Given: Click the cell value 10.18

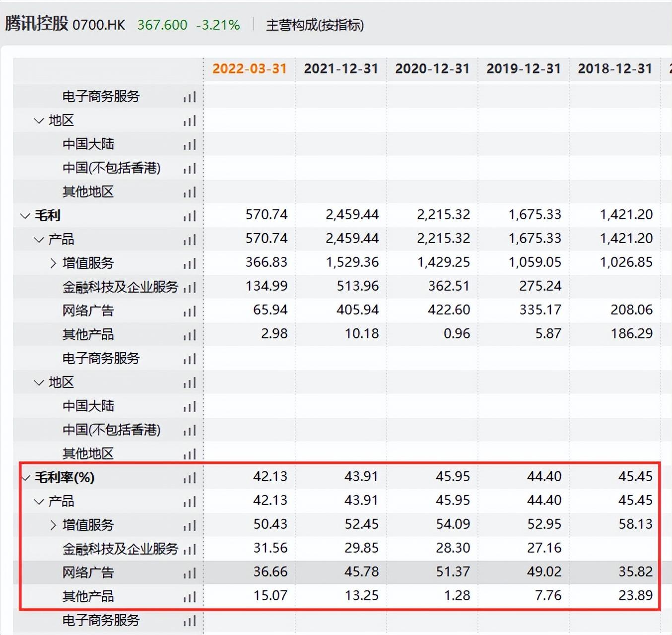Looking at the screenshot, I should point(361,334).
